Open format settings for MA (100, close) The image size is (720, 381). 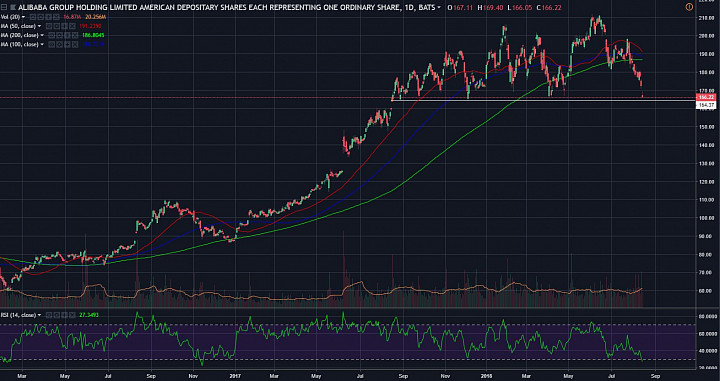click(x=59, y=45)
